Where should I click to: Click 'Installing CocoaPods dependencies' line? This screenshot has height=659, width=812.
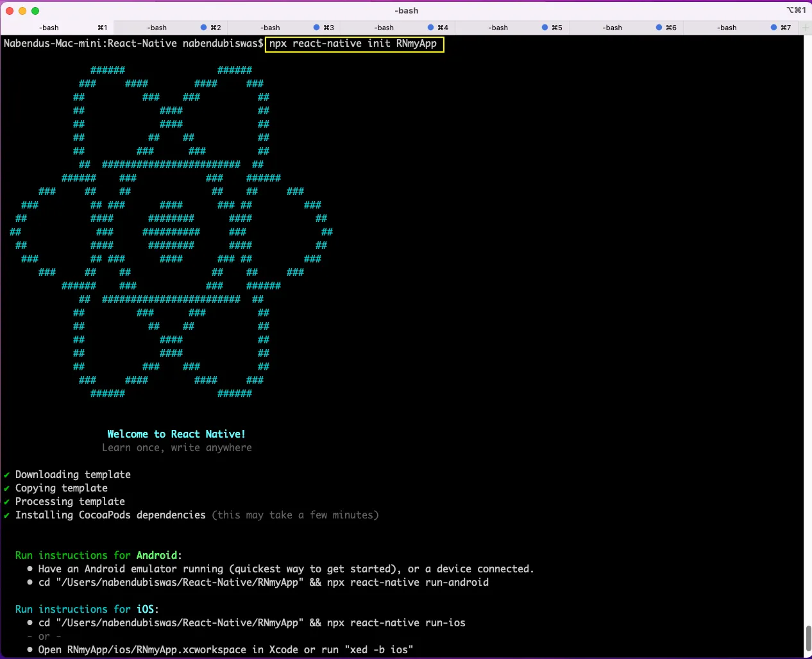pos(191,515)
